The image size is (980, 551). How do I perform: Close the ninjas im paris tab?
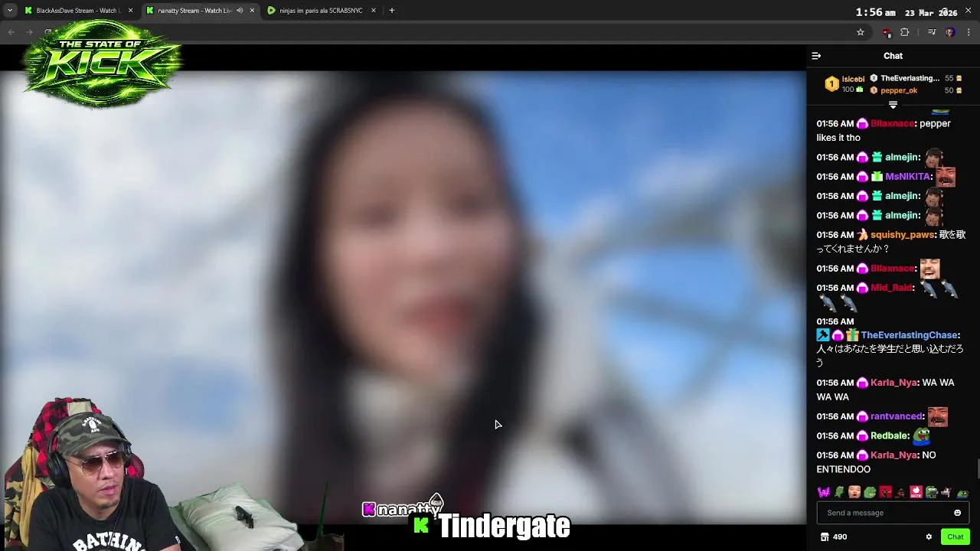tap(373, 11)
